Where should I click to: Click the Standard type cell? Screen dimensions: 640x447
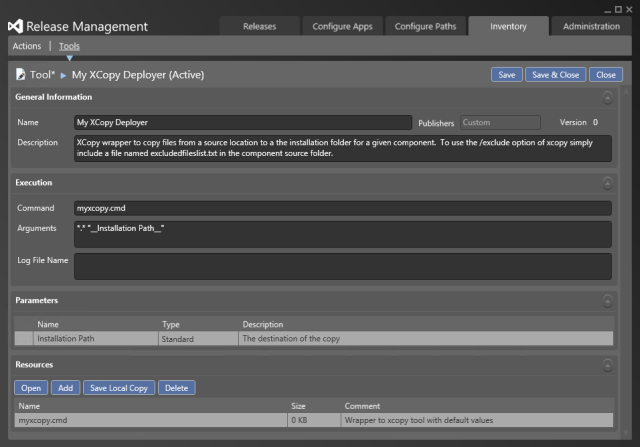[198, 338]
